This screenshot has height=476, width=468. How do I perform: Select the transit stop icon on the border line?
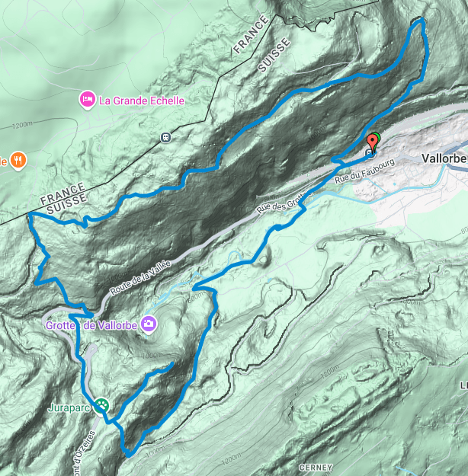[165, 137]
